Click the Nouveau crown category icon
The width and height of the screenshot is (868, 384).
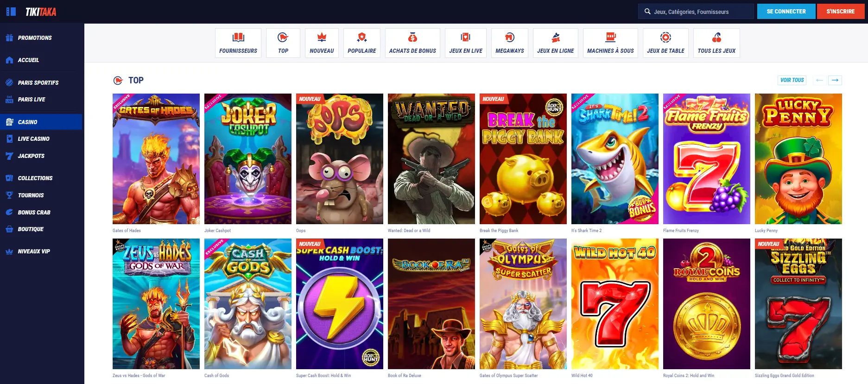(x=322, y=37)
